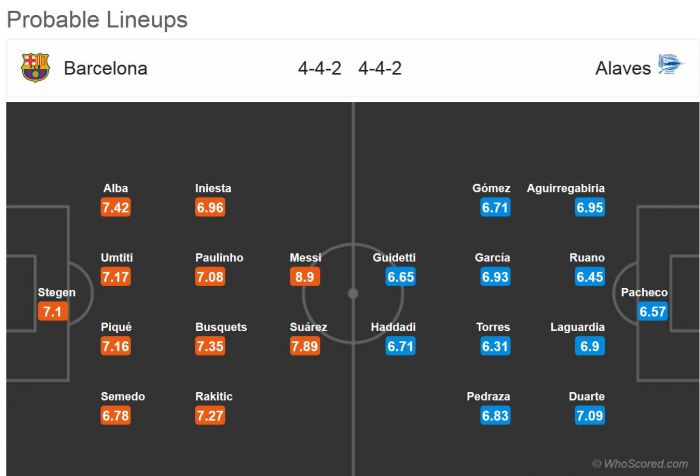Click Messi's 8.9 rating badge

305,276
